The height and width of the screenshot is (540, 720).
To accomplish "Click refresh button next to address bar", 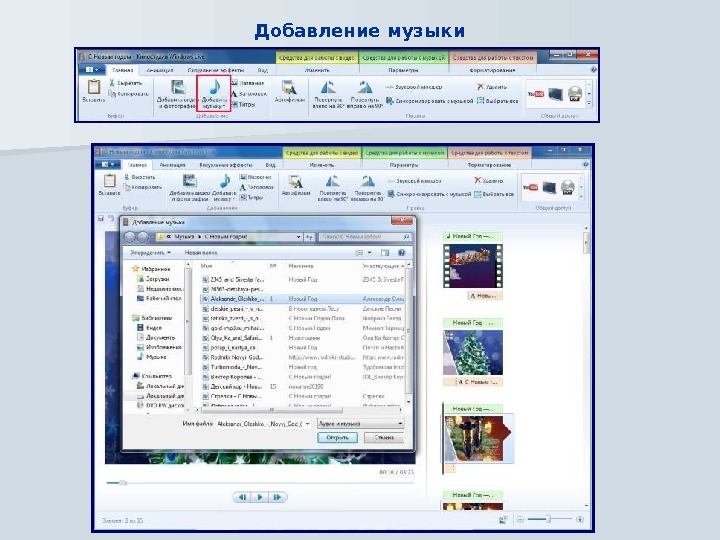I will [x=309, y=237].
